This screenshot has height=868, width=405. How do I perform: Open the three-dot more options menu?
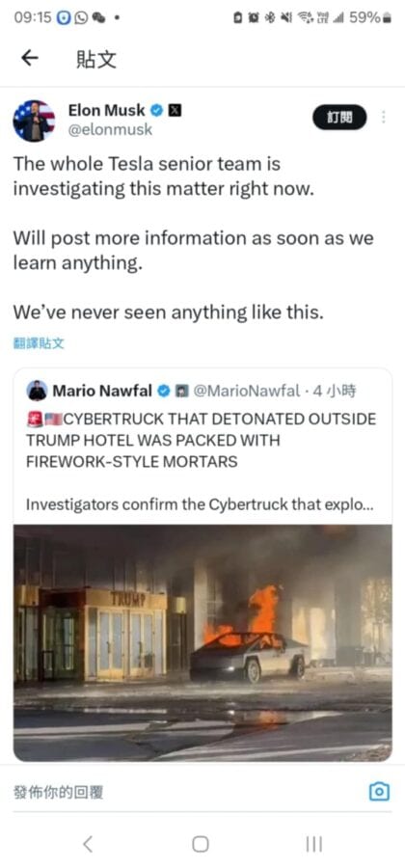pyautogui.click(x=384, y=118)
